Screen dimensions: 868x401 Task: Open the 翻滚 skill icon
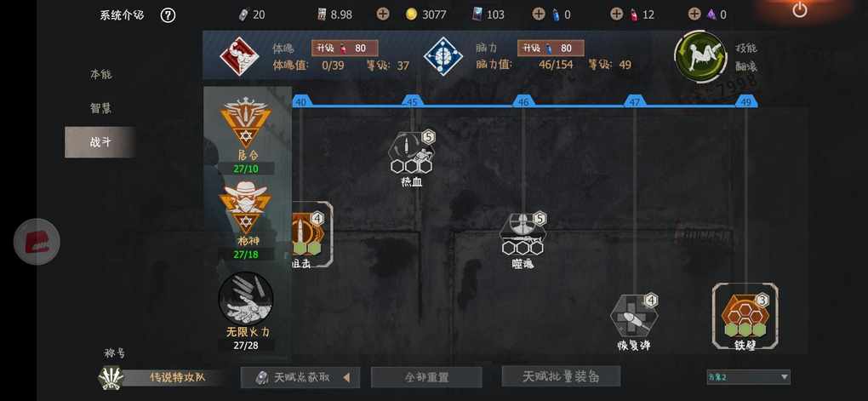700,56
